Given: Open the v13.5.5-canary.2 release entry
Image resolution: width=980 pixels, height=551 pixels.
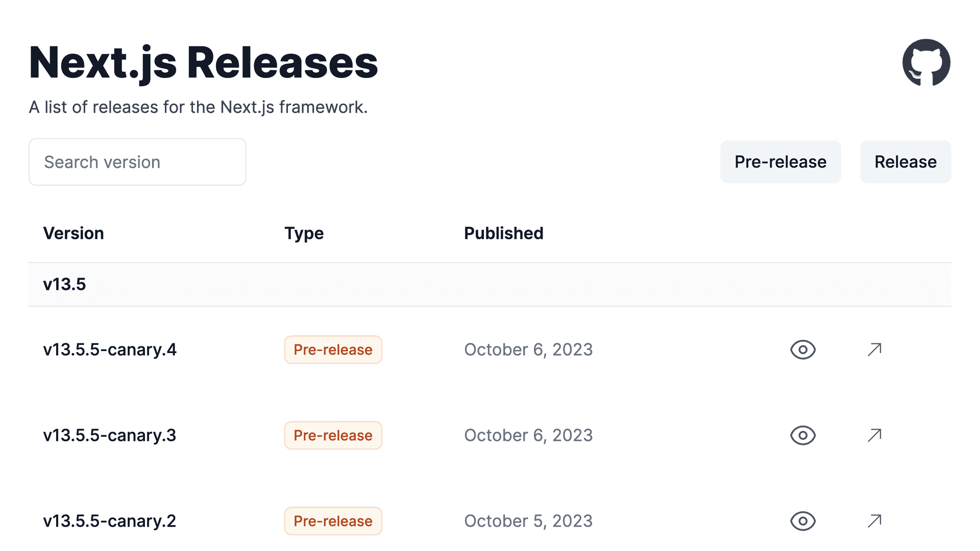Looking at the screenshot, I should 110,521.
